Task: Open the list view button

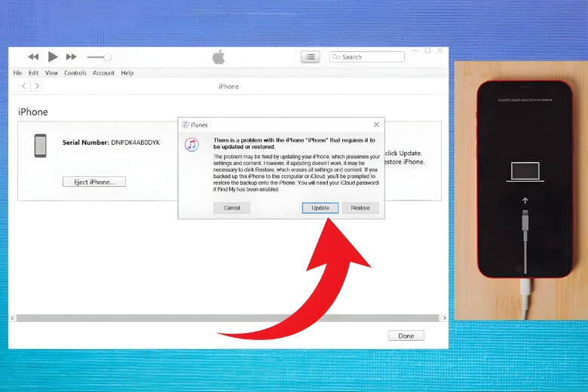Action: (311, 57)
